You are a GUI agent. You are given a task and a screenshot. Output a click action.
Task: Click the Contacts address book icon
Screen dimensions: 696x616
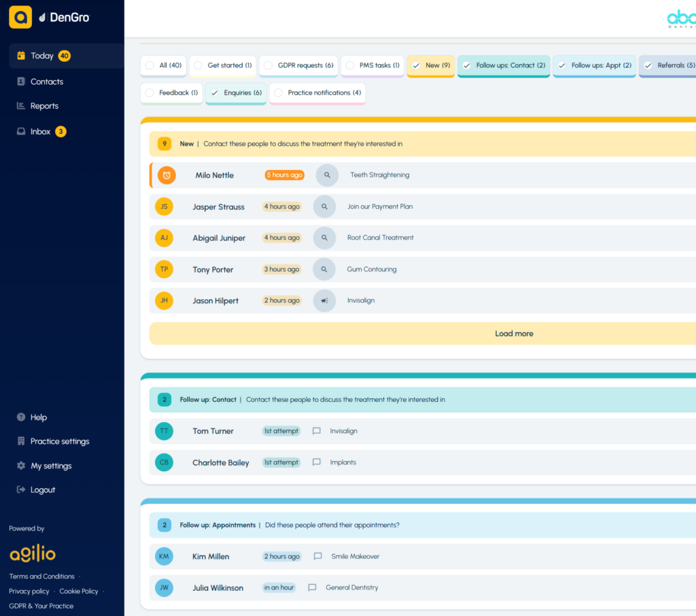[x=21, y=82]
